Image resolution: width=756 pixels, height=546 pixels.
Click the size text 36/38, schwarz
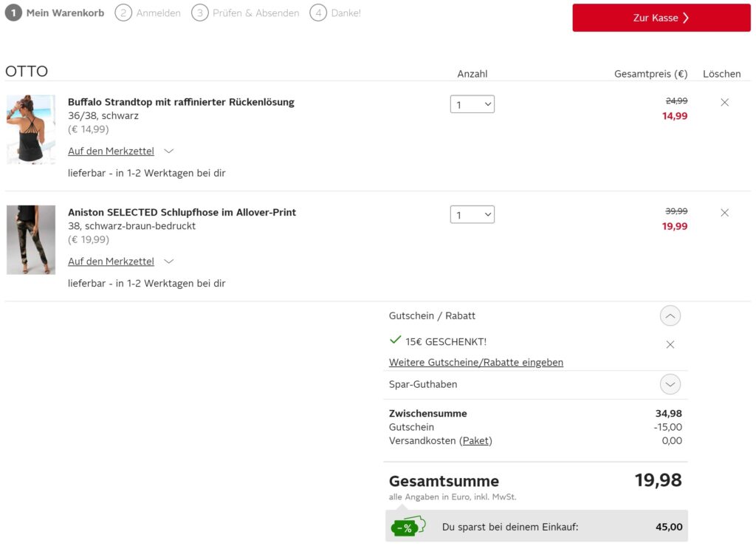(x=103, y=116)
